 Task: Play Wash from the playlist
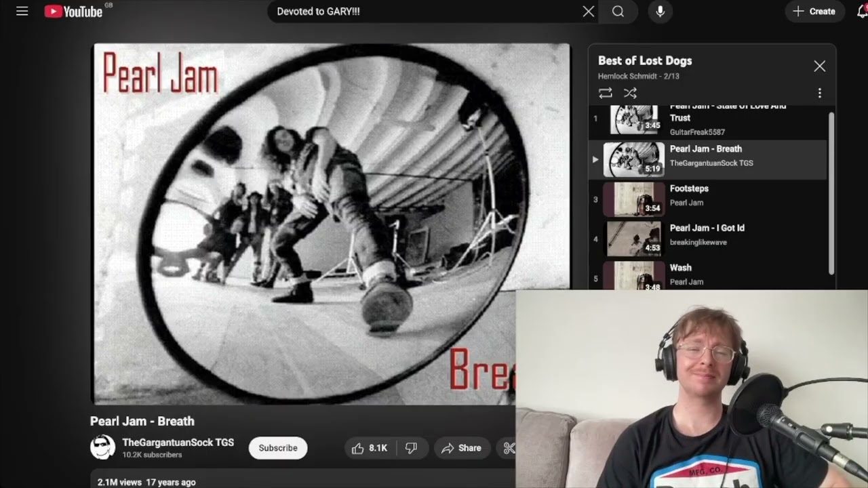681,268
